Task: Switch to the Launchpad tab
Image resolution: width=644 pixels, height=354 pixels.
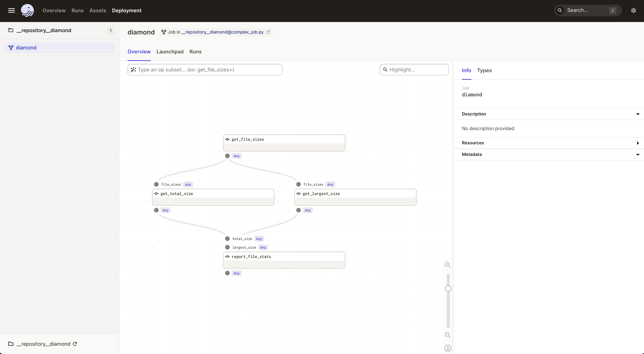Action: 170,52
